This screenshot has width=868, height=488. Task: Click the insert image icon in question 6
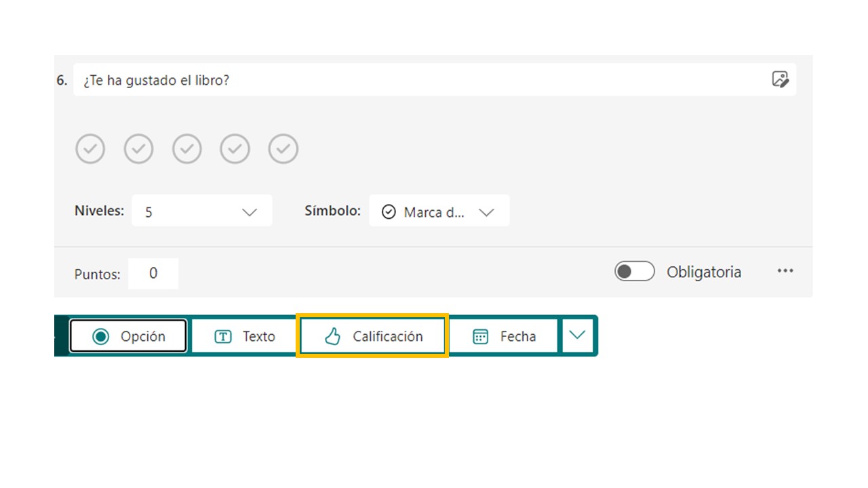[x=781, y=79]
